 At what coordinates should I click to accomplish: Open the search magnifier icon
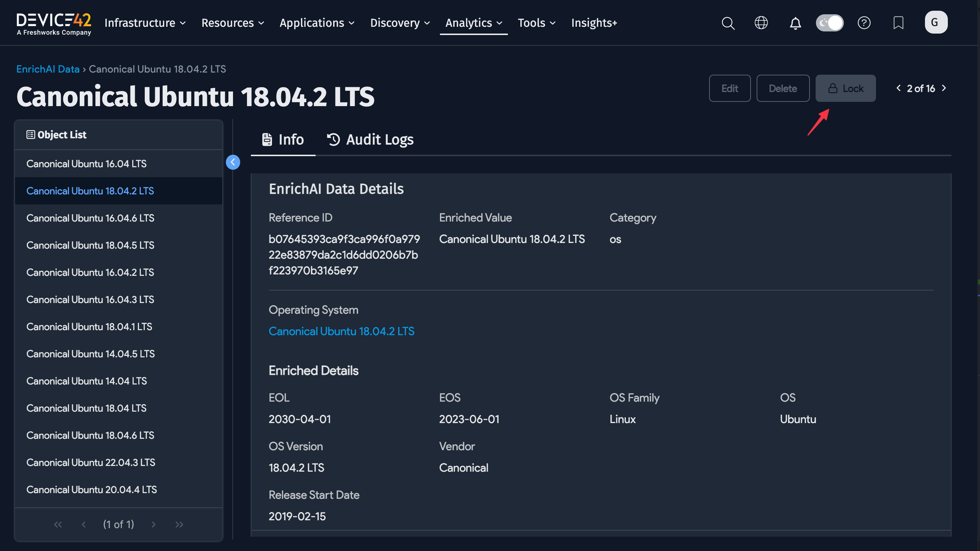(728, 23)
